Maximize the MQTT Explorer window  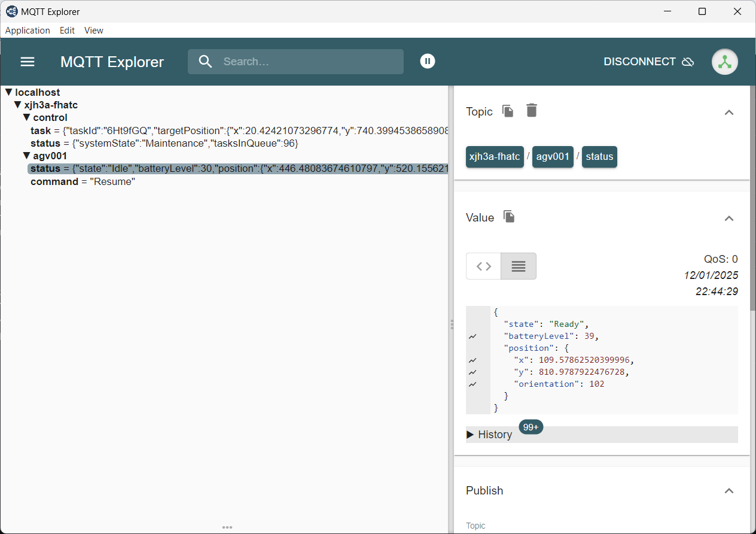point(702,11)
